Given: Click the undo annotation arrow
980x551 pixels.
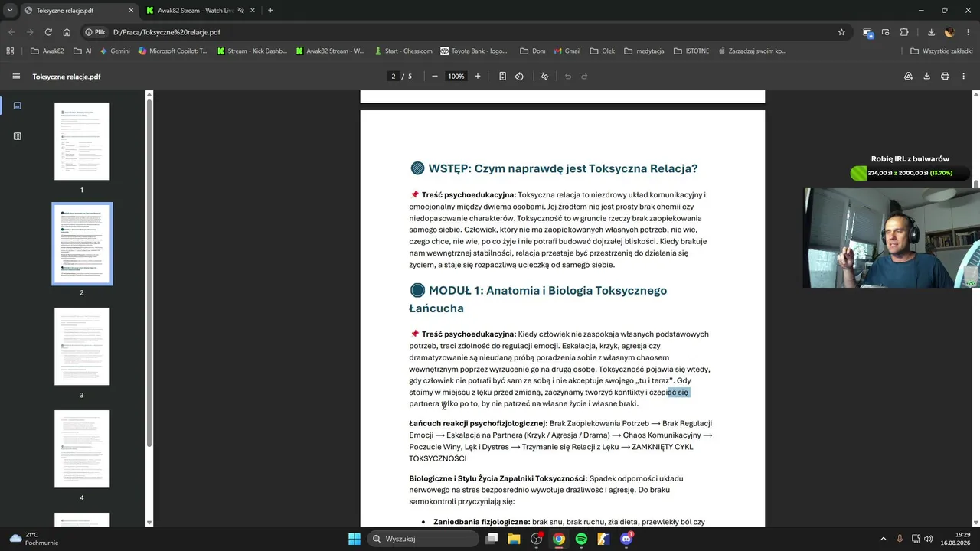Looking at the screenshot, I should (x=568, y=77).
